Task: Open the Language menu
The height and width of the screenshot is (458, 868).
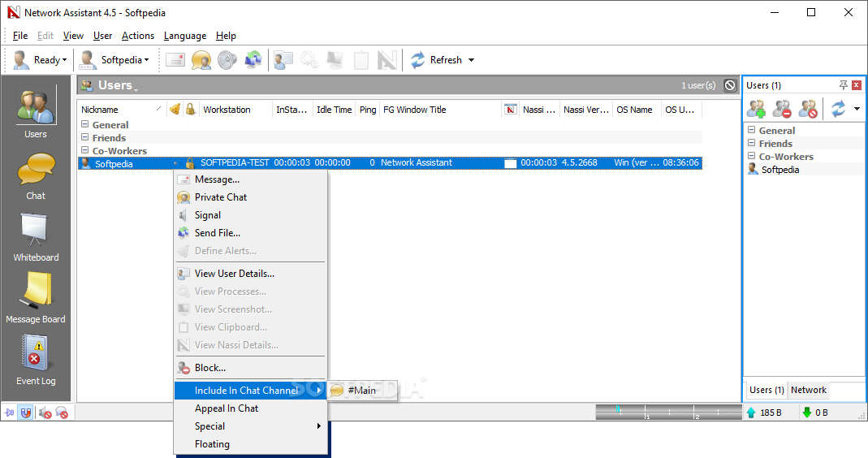Action: pyautogui.click(x=185, y=36)
